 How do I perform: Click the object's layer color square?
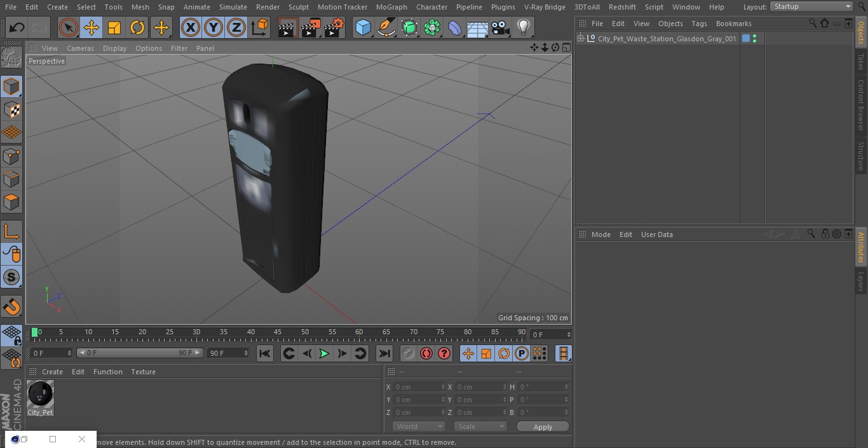746,39
